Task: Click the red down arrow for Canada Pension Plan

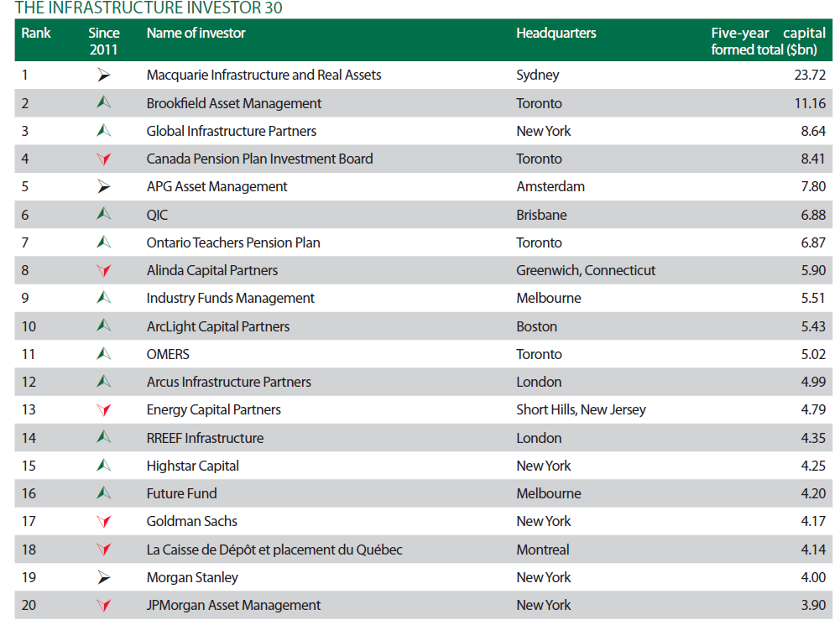Action: tap(104, 159)
